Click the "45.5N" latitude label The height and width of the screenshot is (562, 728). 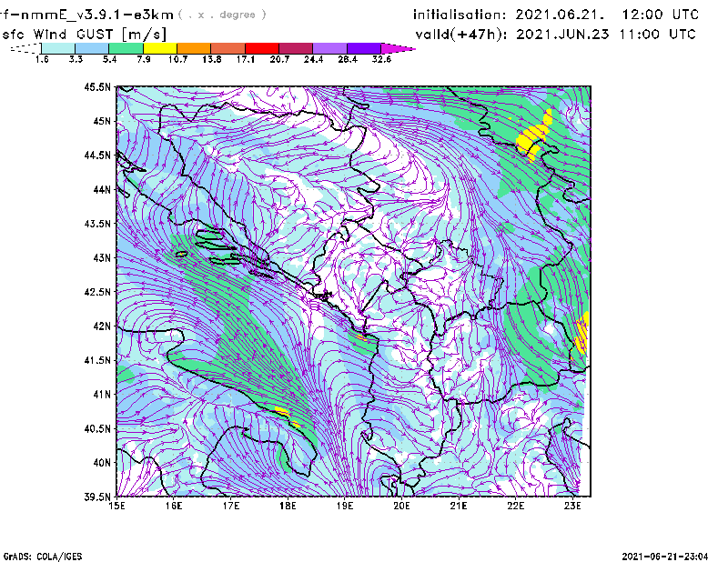(97, 86)
